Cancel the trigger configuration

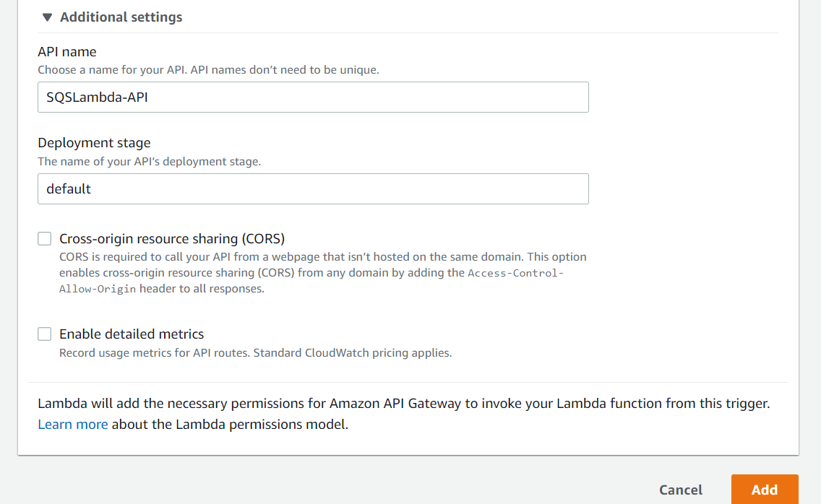[680, 490]
